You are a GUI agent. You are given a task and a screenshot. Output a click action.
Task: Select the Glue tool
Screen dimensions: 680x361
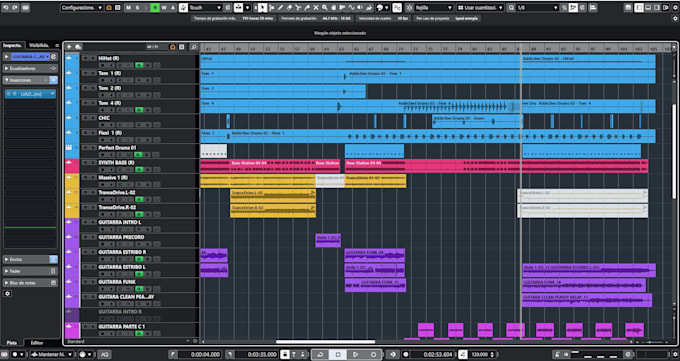[x=307, y=7]
